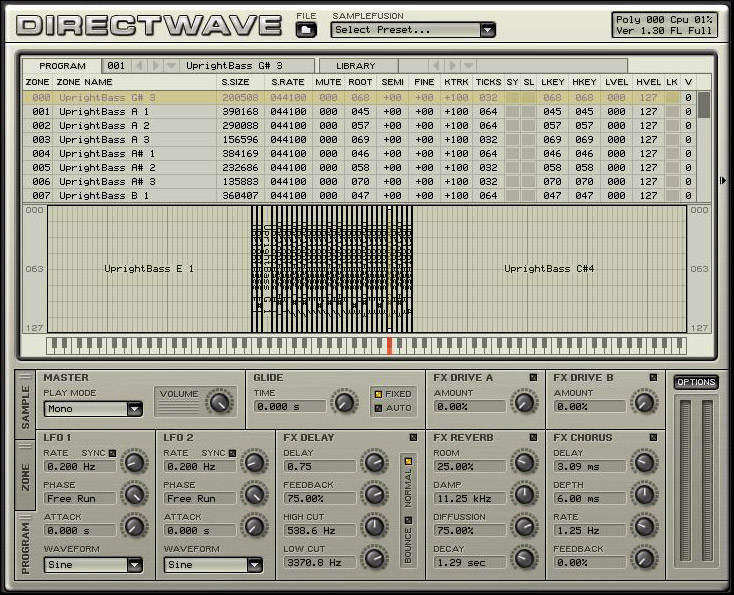This screenshot has width=734, height=595.
Task: Adjust FX REVERB DECAY knob
Action: point(524,558)
